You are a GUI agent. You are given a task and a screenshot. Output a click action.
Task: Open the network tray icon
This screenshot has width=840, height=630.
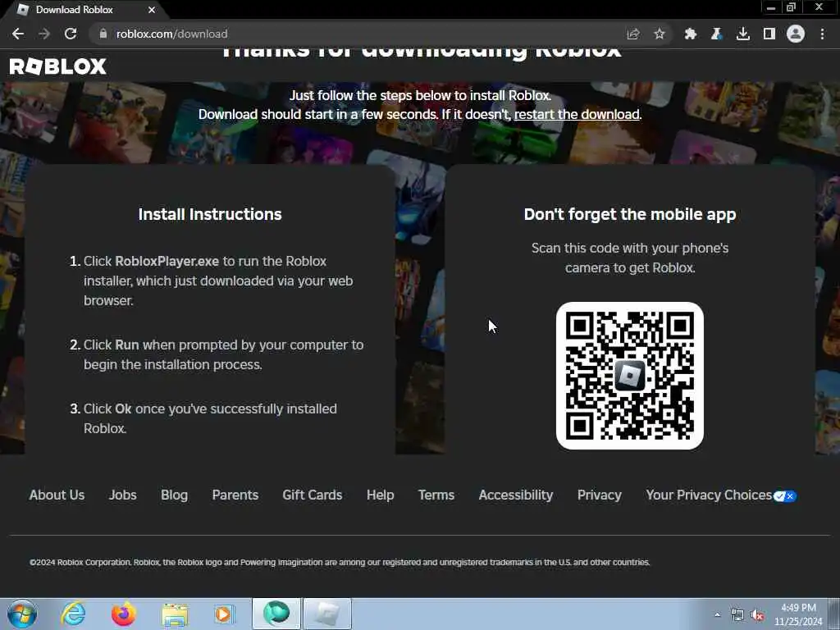coord(737,615)
